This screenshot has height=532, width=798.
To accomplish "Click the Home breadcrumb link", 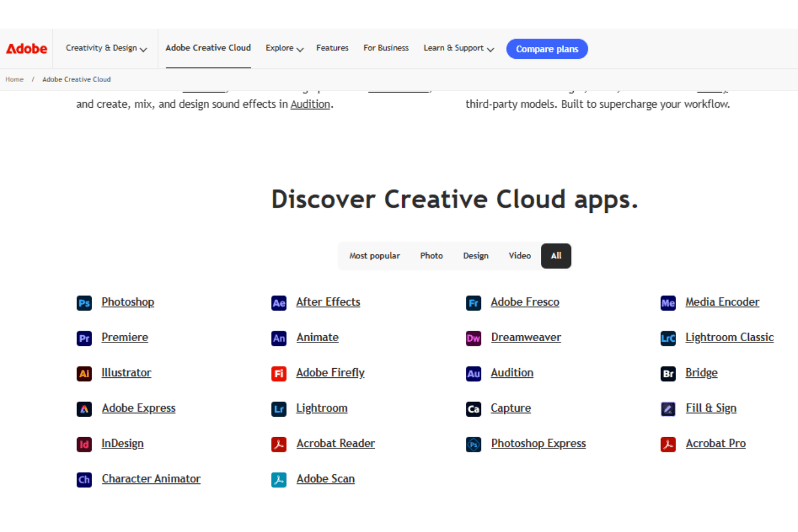I will (x=15, y=79).
